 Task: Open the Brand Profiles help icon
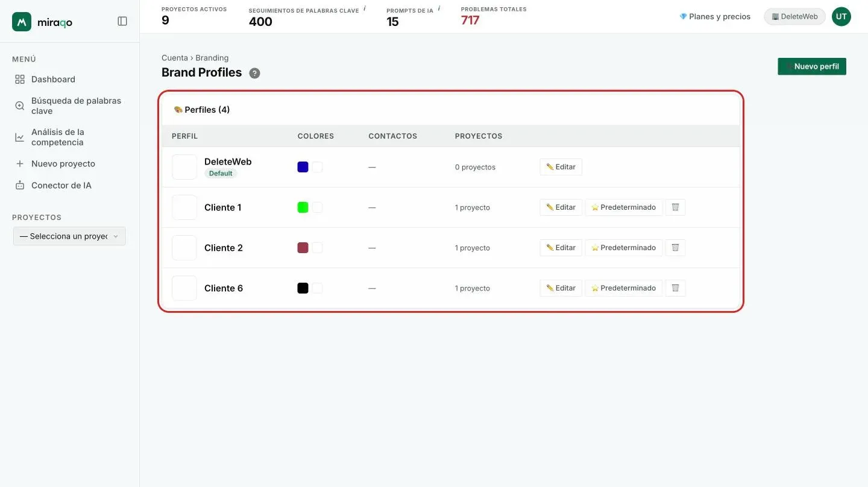255,74
